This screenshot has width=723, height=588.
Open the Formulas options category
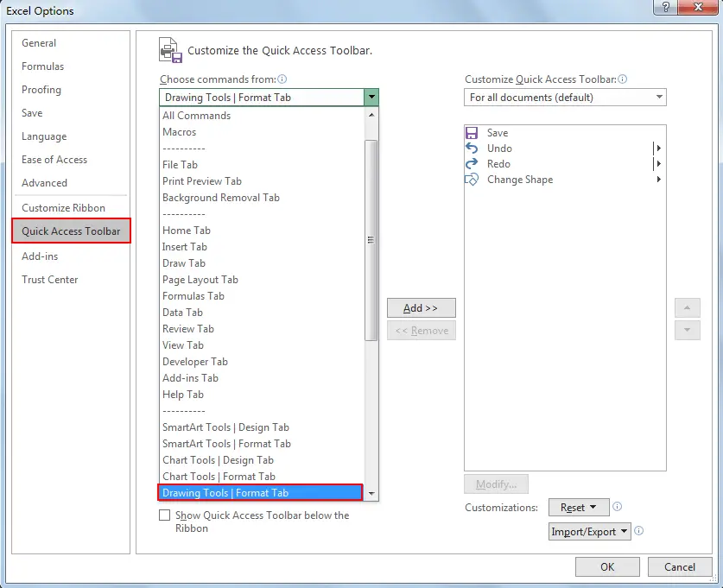pyautogui.click(x=71, y=66)
